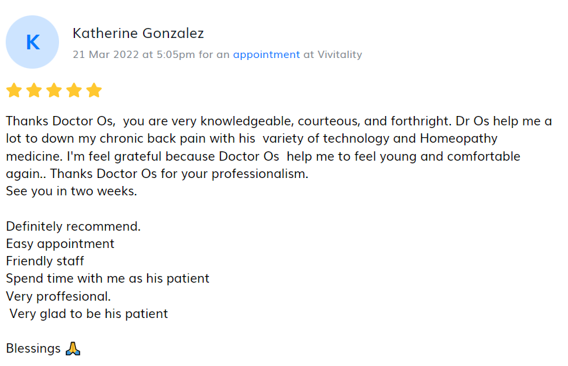The height and width of the screenshot is (366, 568).
Task: Click the word 'Blessings'
Action: click(33, 349)
